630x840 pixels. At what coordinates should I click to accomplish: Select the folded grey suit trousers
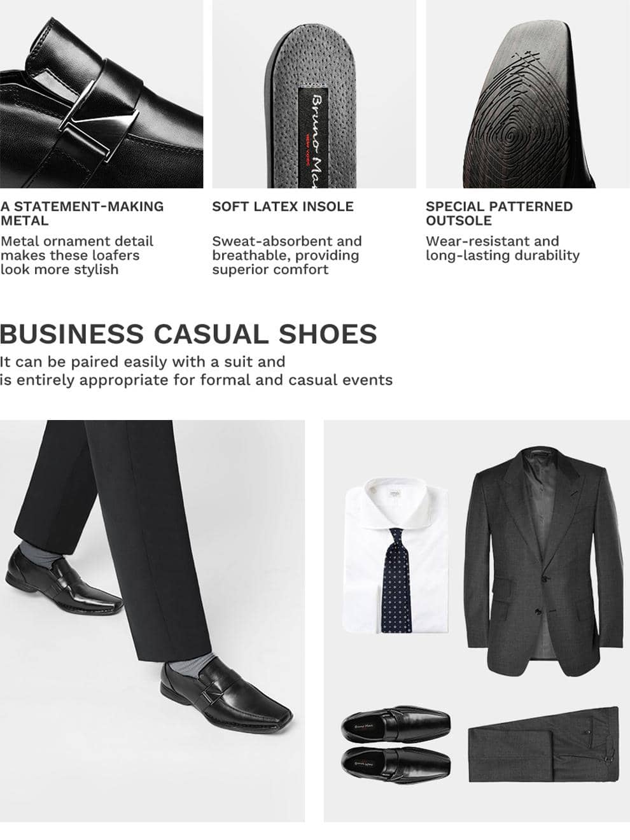click(543, 745)
